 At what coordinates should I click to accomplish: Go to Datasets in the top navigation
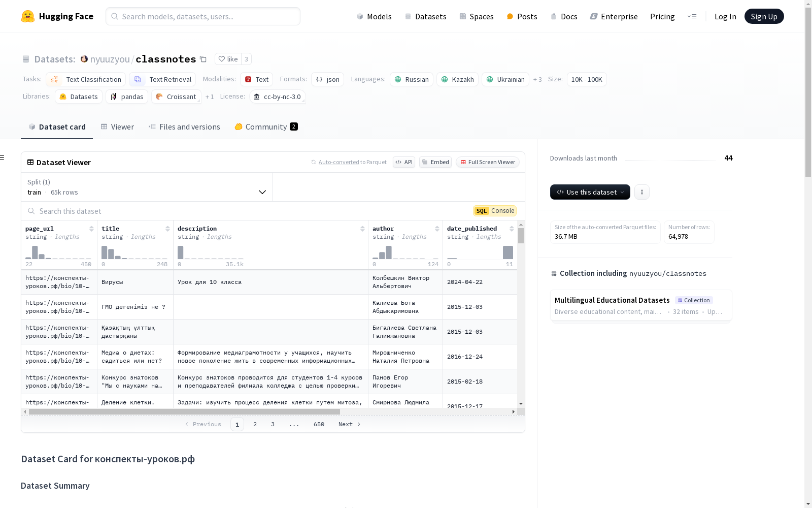click(x=425, y=16)
